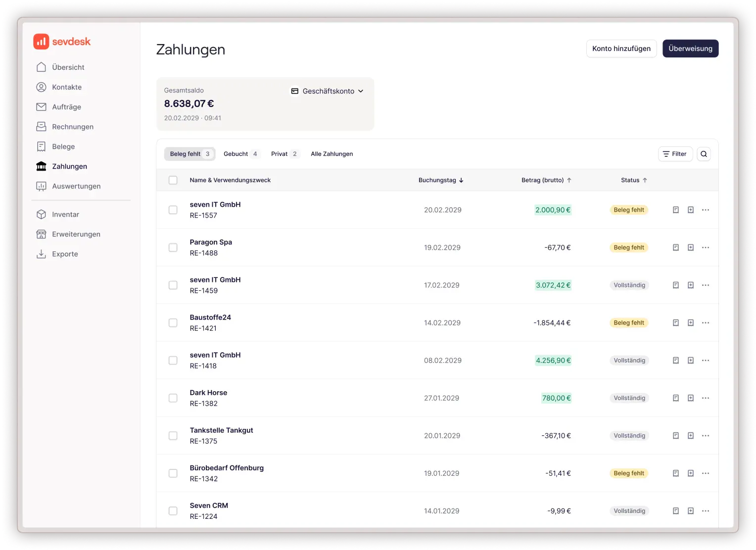This screenshot has height=550, width=756.
Task: Check the Dark Horse row checkbox
Action: [x=173, y=398]
